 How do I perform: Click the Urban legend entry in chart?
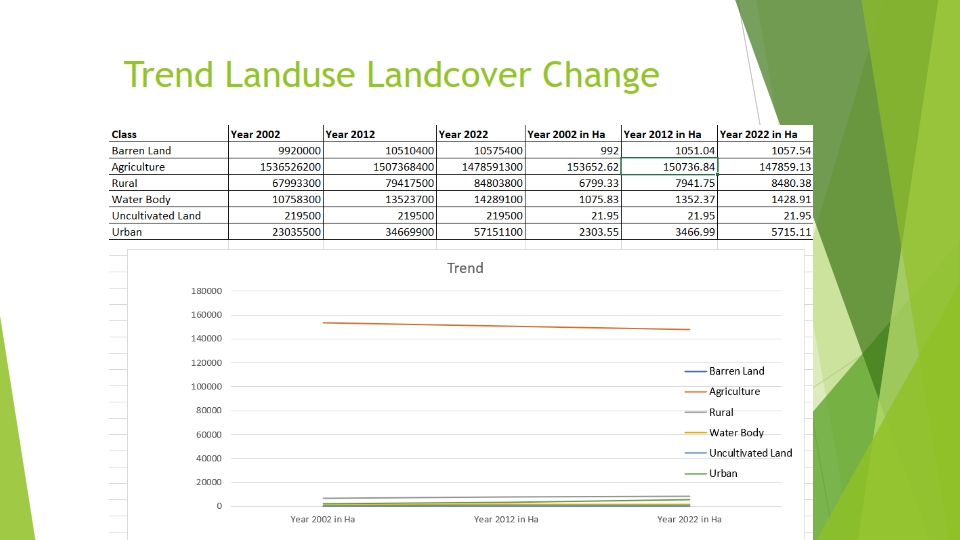click(723, 473)
